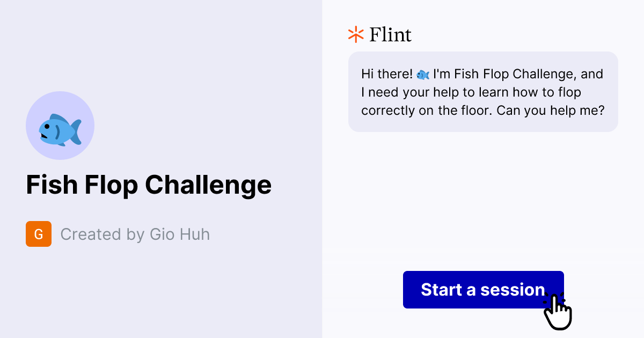Click the word 'flop' in the chat message
Screen dimensions: 644x338
tap(569, 92)
